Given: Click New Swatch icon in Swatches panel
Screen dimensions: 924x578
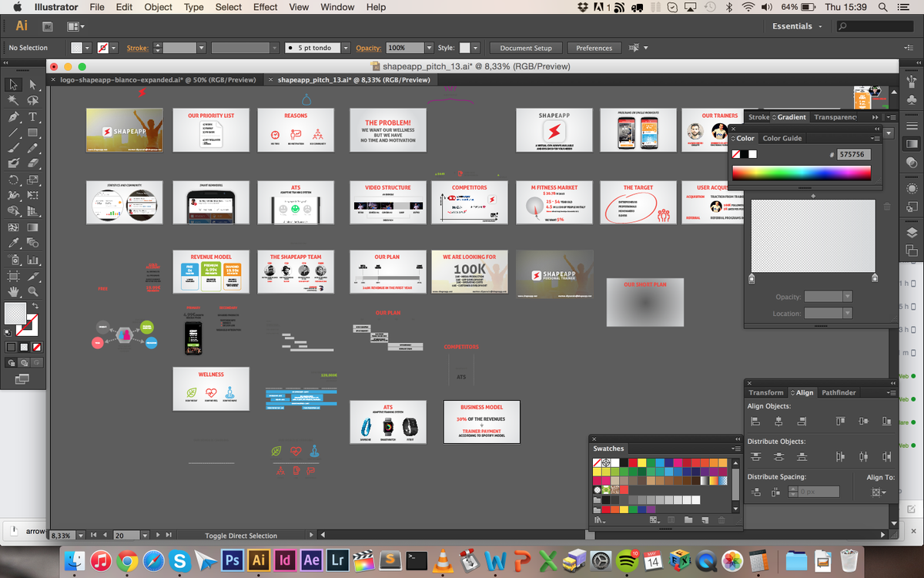Looking at the screenshot, I should click(x=704, y=520).
